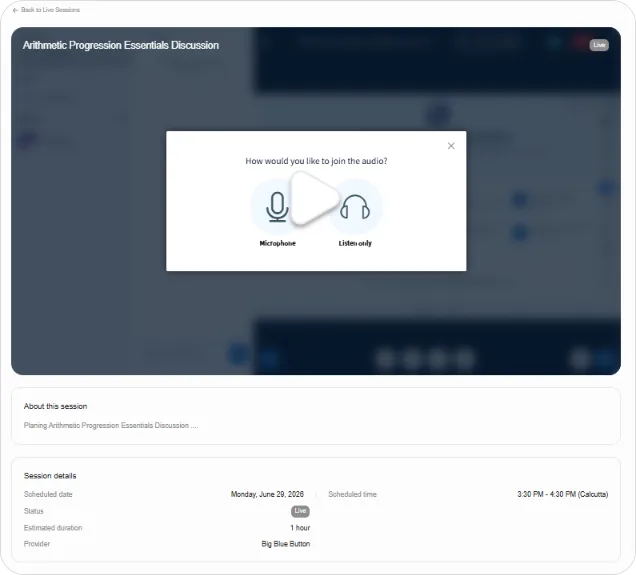Screen dimensions: 636x575
Task: Expand the truncated Planing Arithmetic Progression description
Action: point(111,425)
